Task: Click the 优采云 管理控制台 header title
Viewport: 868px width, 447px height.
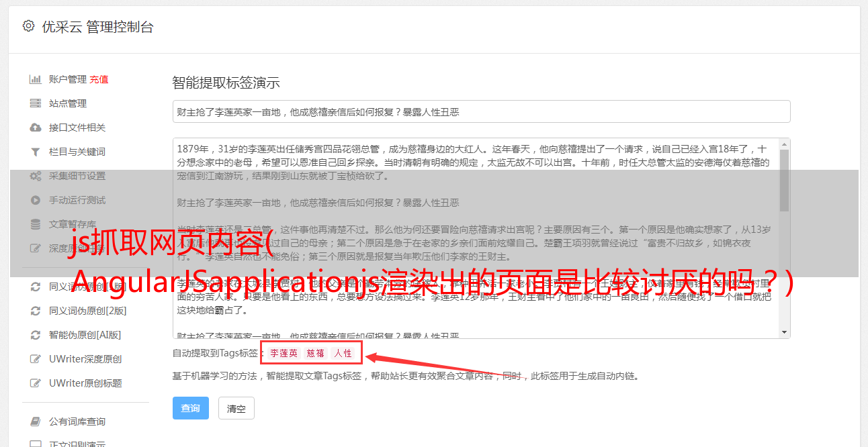Action: click(x=97, y=27)
